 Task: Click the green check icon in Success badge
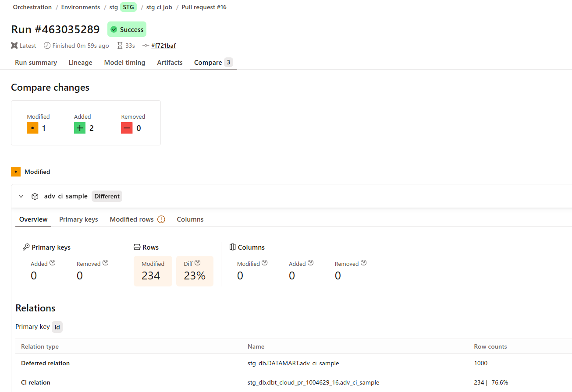point(114,29)
